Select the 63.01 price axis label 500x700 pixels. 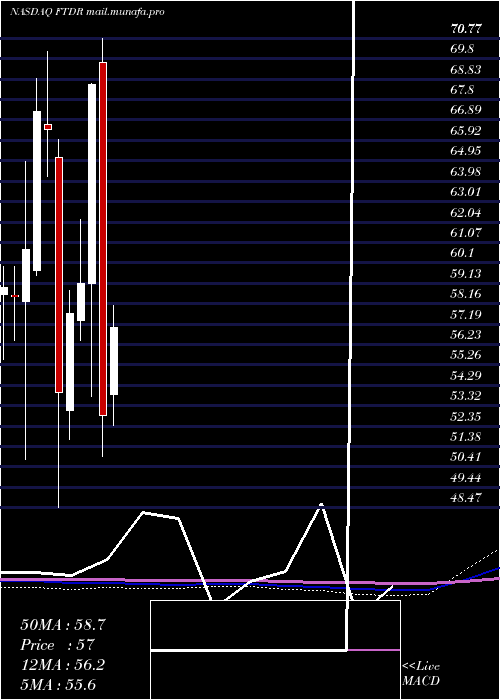(x=466, y=192)
